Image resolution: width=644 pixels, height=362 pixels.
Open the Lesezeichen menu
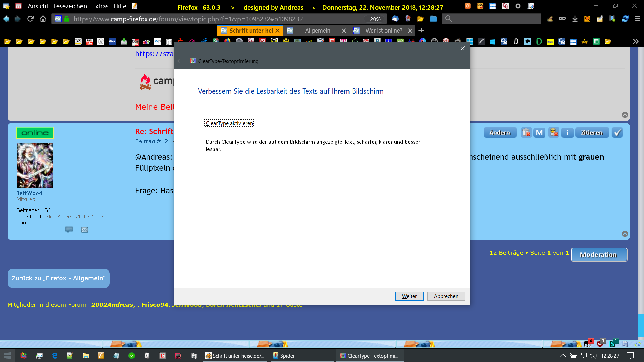point(70,6)
